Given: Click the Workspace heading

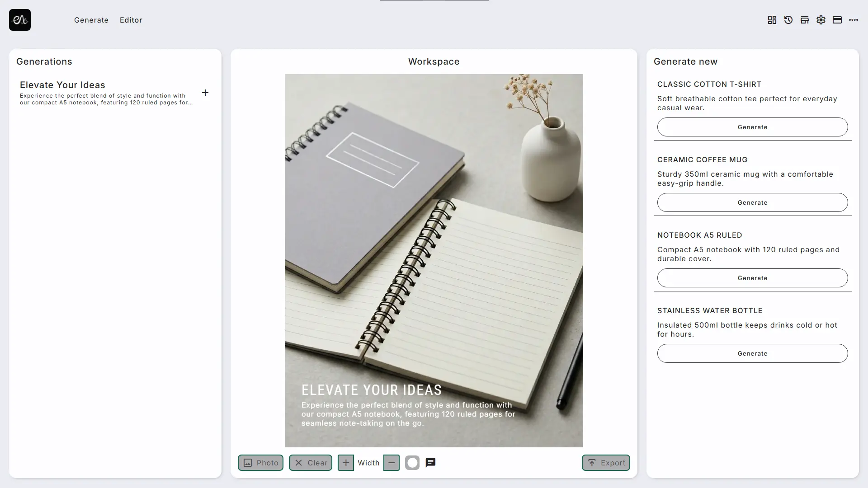Looking at the screenshot, I should pyautogui.click(x=434, y=61).
